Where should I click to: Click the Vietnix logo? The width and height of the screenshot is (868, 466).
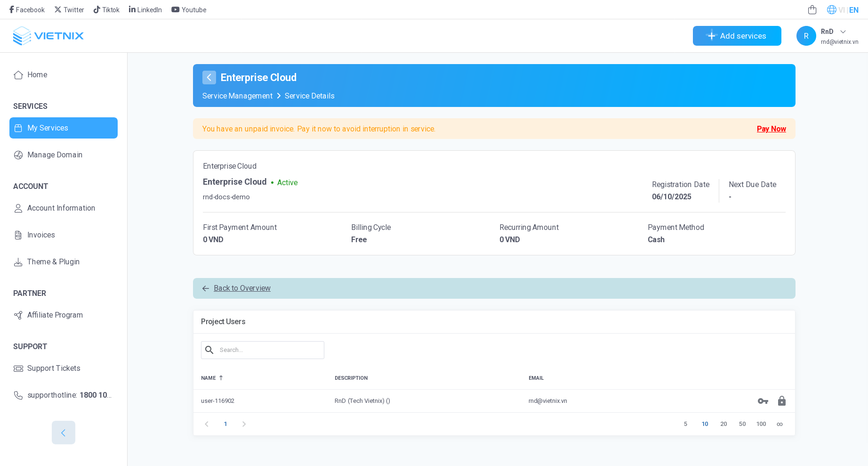click(x=48, y=36)
